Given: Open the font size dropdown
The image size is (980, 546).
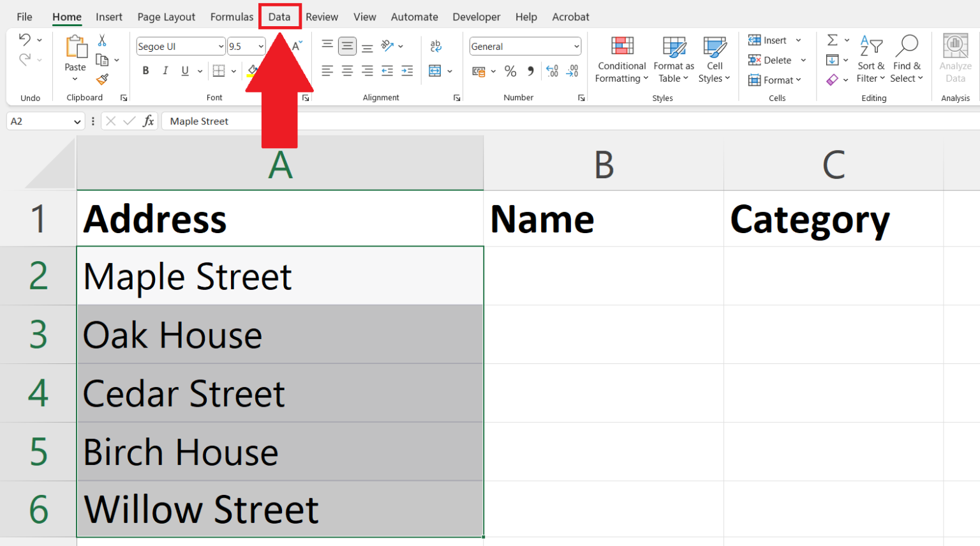Looking at the screenshot, I should tap(260, 45).
